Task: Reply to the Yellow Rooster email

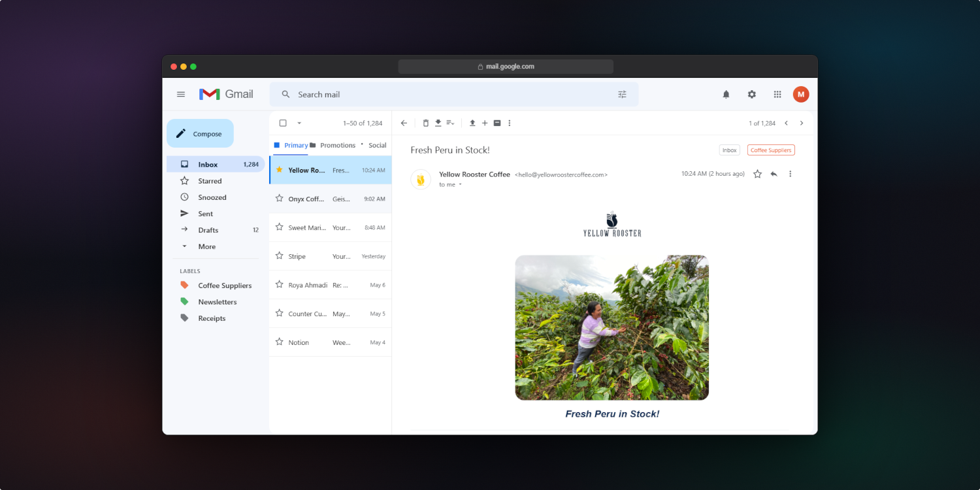Action: pos(774,174)
